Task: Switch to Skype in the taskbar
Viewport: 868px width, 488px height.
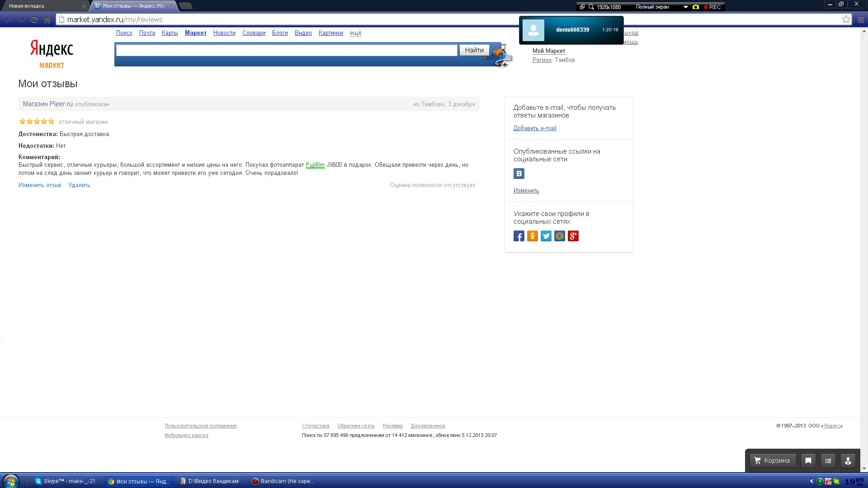Action: [66, 481]
